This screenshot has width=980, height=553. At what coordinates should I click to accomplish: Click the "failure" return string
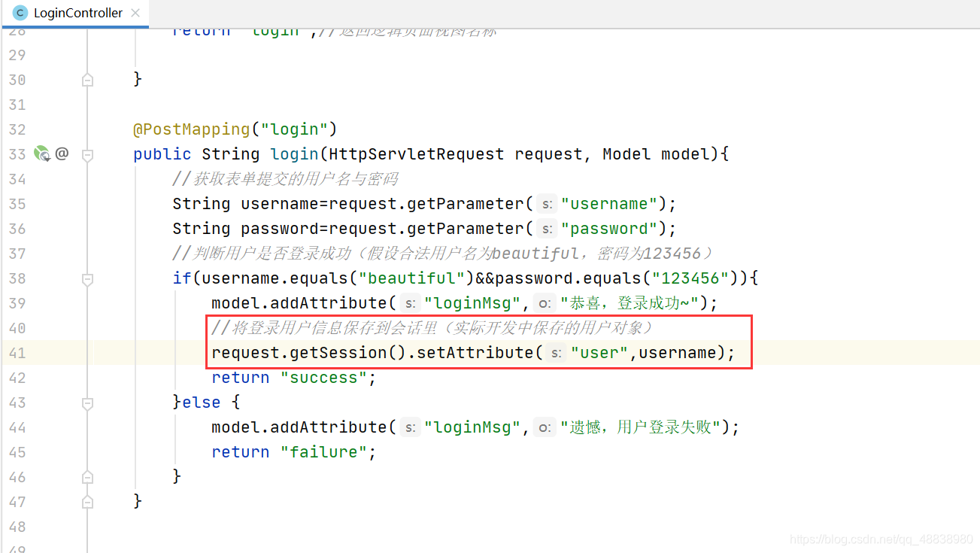coord(323,452)
